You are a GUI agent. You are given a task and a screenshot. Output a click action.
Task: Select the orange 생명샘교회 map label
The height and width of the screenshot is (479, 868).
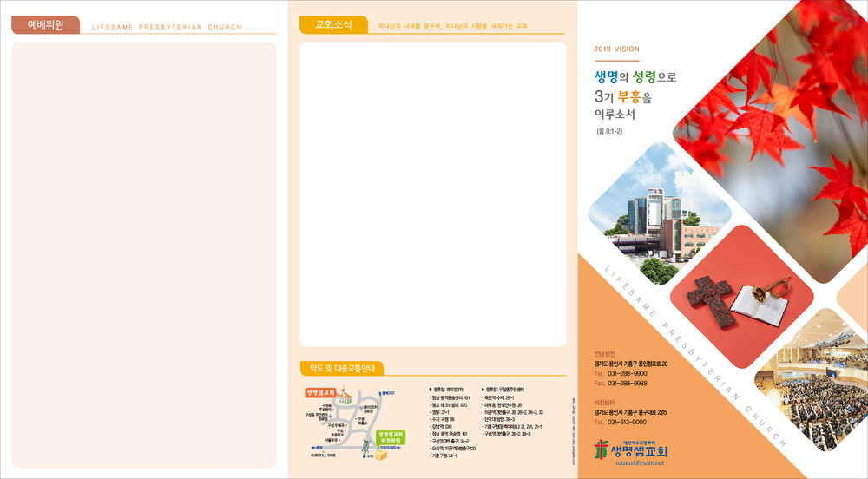pyautogui.click(x=319, y=392)
